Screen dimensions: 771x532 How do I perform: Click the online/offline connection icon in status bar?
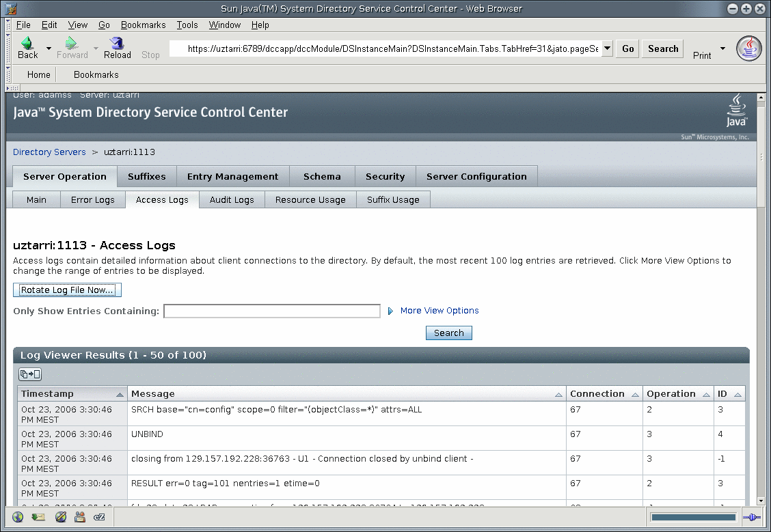coord(752,517)
